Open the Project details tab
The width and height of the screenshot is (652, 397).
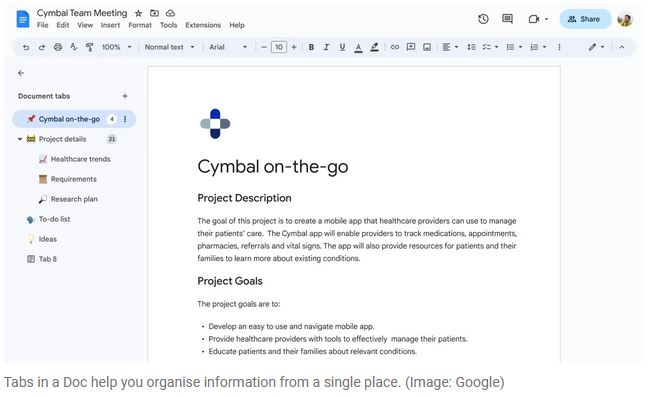click(62, 139)
